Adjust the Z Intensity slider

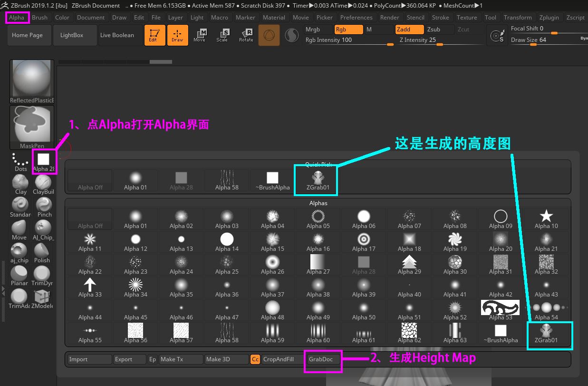point(440,40)
